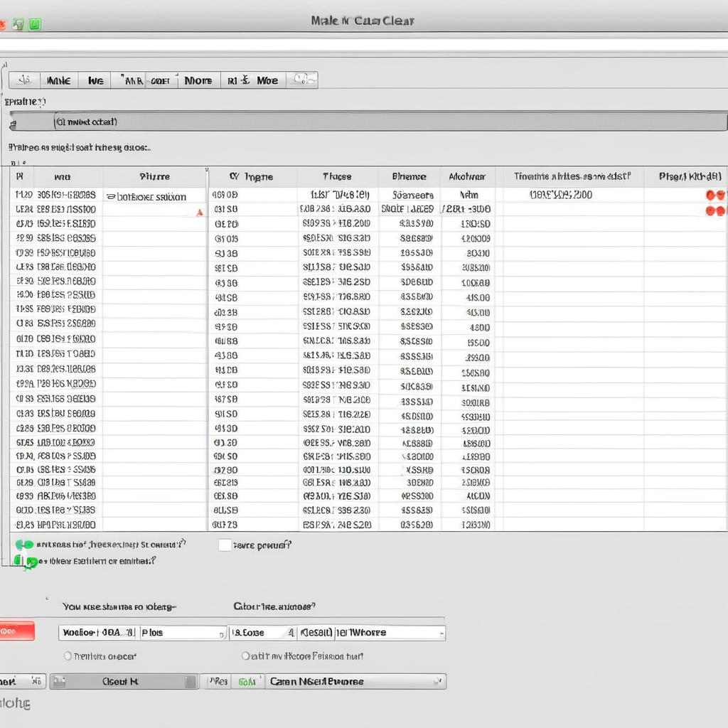Toggle the green switch below the table
Viewport: 728px width, 728px height.
pyautogui.click(x=24, y=544)
